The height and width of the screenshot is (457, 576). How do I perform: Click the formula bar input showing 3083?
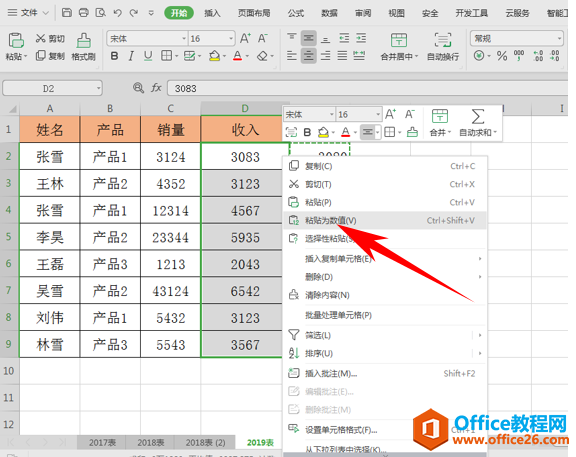(x=367, y=89)
